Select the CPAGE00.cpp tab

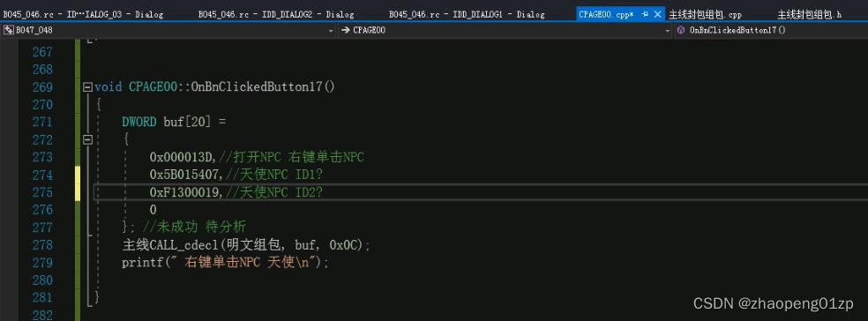click(x=606, y=14)
